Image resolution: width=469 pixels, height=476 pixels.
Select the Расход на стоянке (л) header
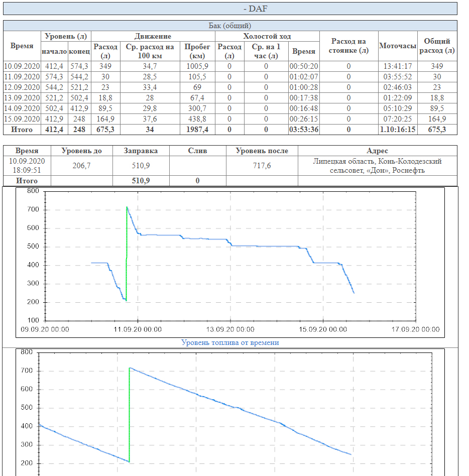click(x=348, y=46)
